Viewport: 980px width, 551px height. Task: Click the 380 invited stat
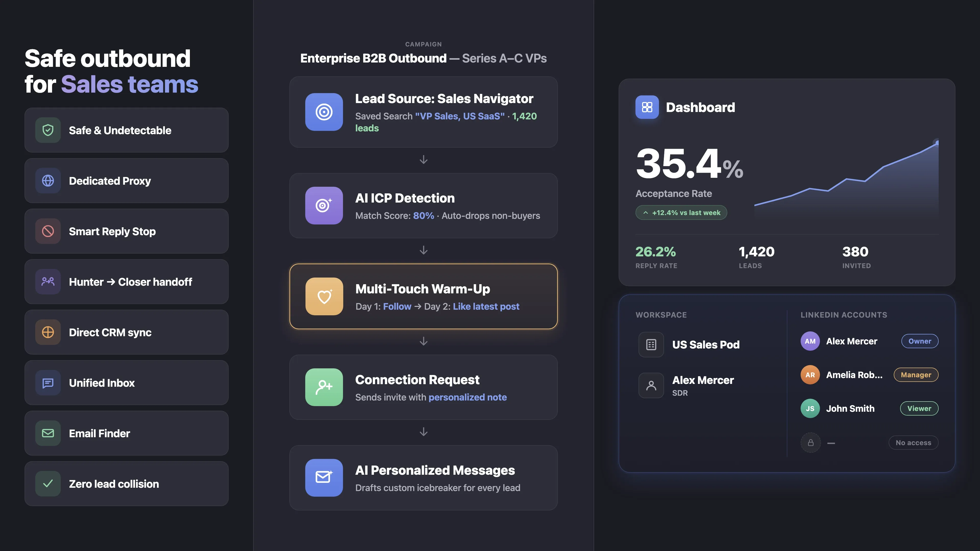(856, 257)
